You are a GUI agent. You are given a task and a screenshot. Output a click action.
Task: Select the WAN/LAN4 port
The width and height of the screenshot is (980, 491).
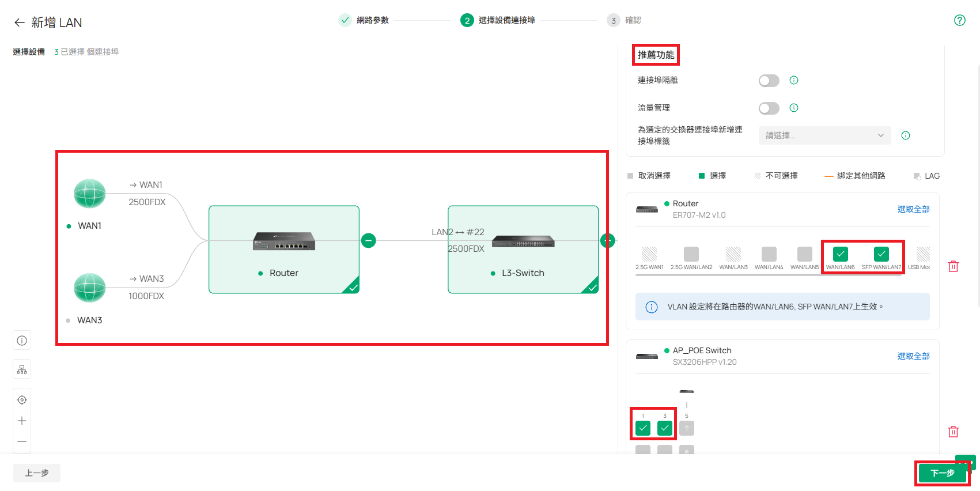click(x=769, y=254)
